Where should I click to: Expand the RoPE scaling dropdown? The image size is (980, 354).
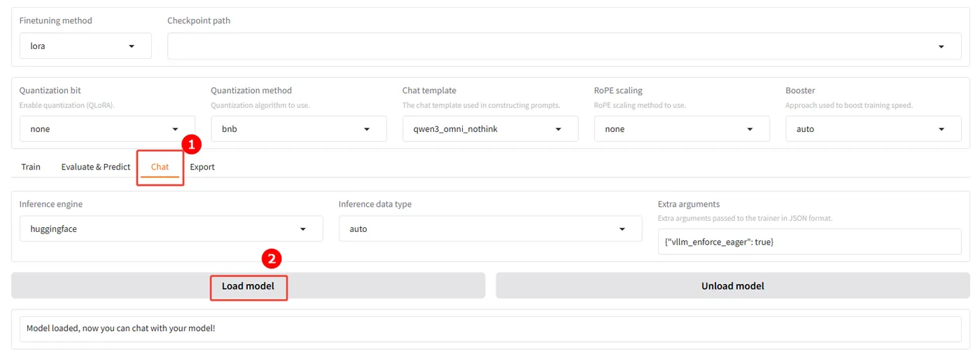pos(681,129)
